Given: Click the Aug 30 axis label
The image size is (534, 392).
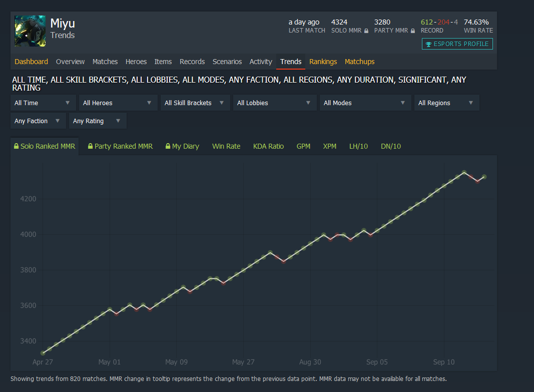Looking at the screenshot, I should click(x=310, y=362).
